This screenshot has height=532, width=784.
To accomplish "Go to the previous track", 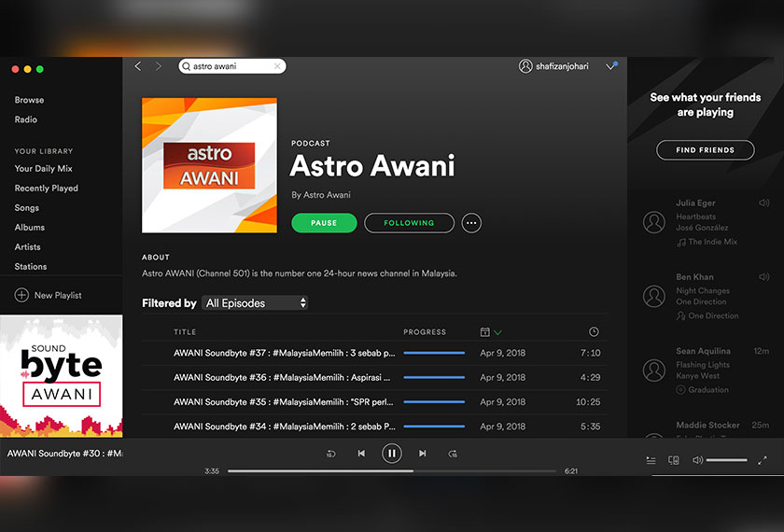I will 361,454.
